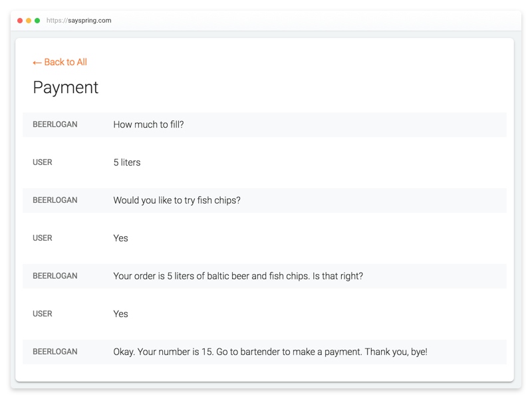The image size is (532, 399).
Task: Click the Back to All link
Action: tap(60, 63)
